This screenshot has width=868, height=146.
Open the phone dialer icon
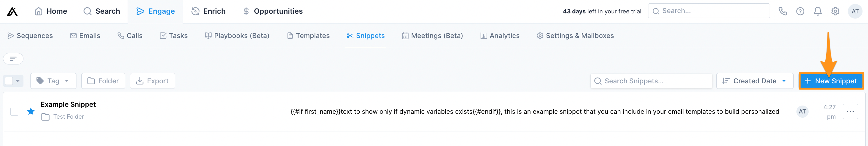point(782,12)
